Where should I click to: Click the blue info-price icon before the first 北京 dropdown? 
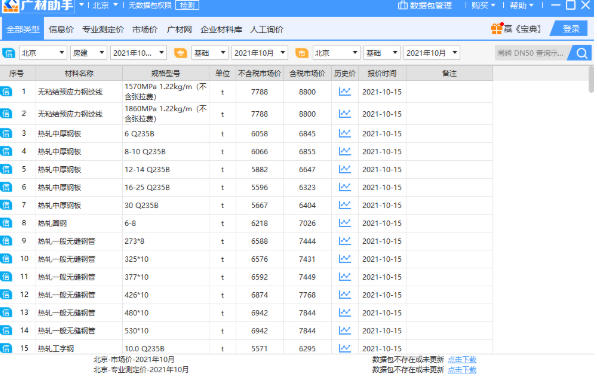[8, 53]
